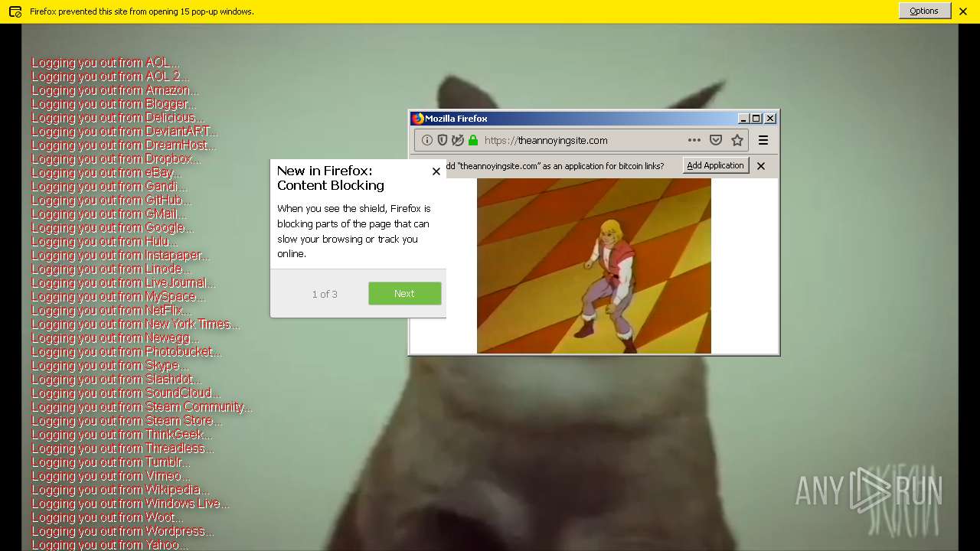The width and height of the screenshot is (980, 551).
Task: Click the Firefox logo in popup title bar
Action: point(418,118)
